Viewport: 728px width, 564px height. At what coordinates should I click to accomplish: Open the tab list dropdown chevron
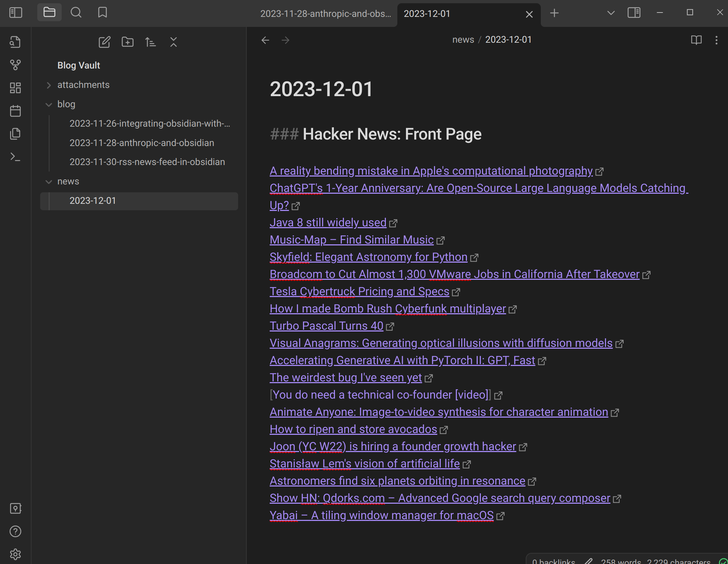click(x=610, y=12)
